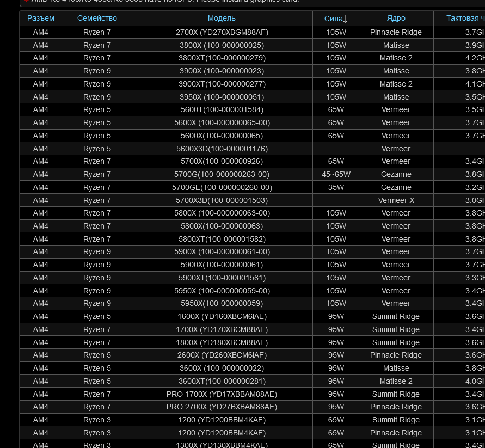Select Ryzen 7 in the PRO 2700X row
The height and width of the screenshot is (448, 485).
(x=97, y=407)
